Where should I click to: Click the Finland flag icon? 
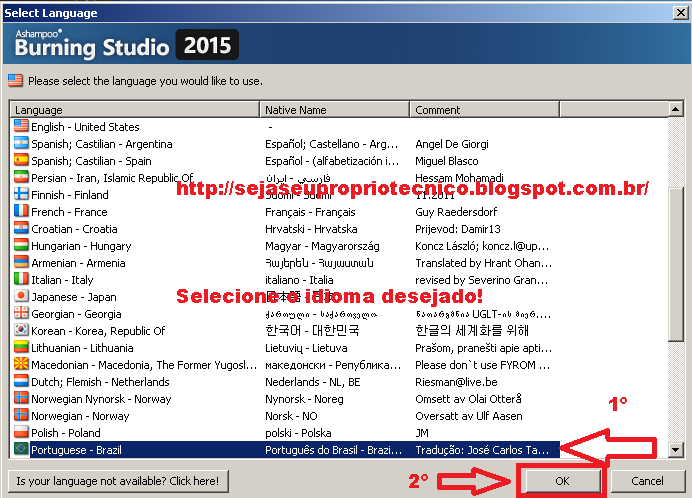(x=21, y=194)
